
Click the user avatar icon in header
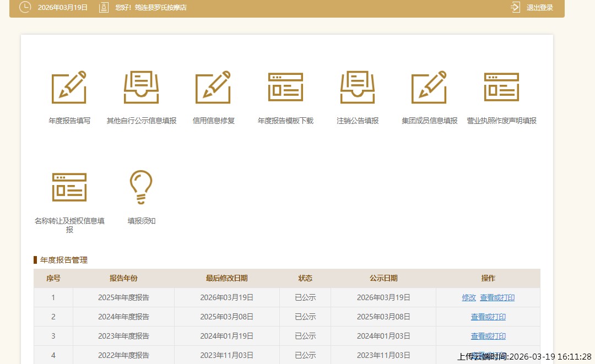[104, 7]
